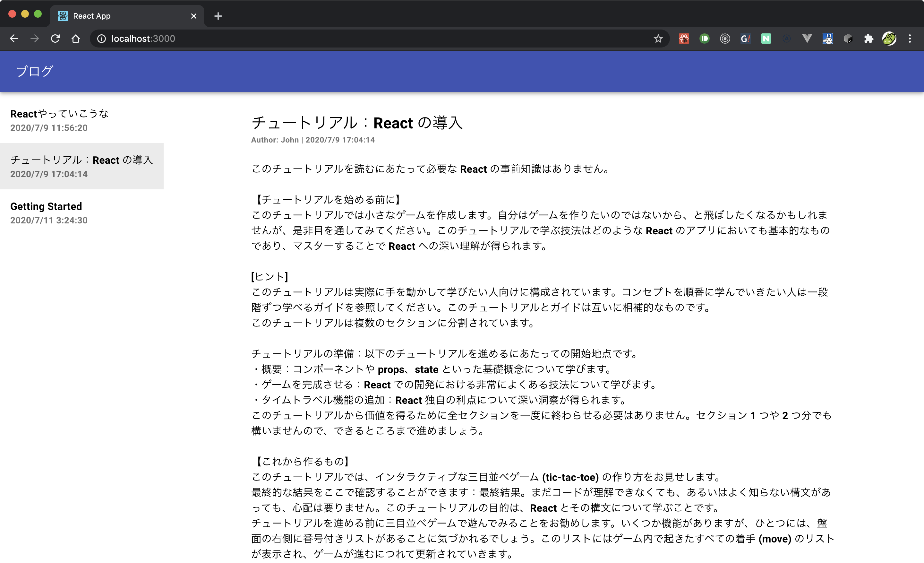The image size is (924, 563).
Task: Open the Extensions puzzle piece menu
Action: click(868, 39)
